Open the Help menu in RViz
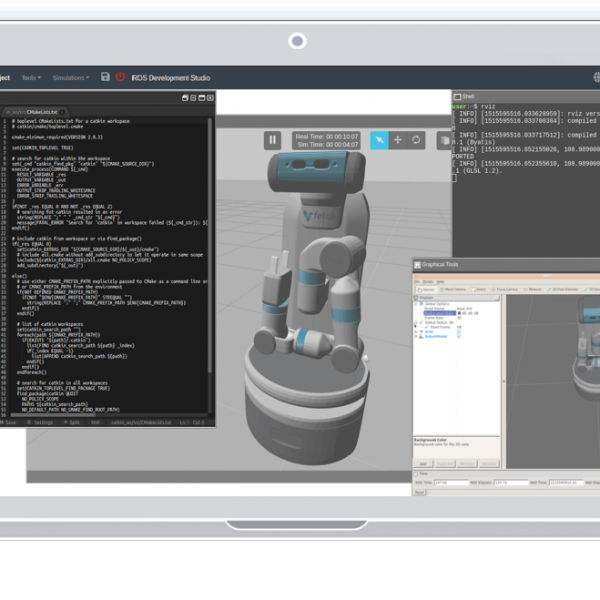Viewport: 600px width, 600px height. click(x=440, y=282)
